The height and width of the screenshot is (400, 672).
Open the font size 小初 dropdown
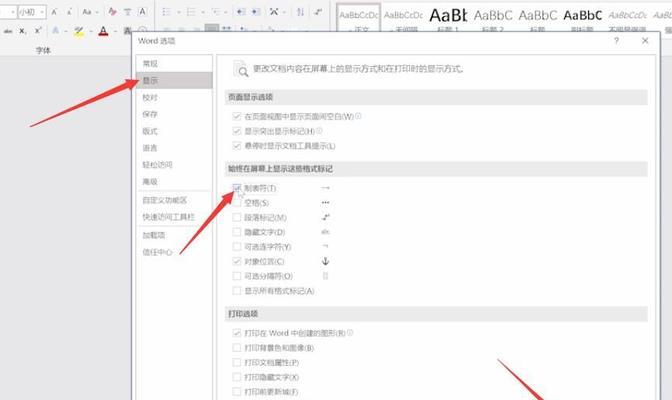click(42, 12)
